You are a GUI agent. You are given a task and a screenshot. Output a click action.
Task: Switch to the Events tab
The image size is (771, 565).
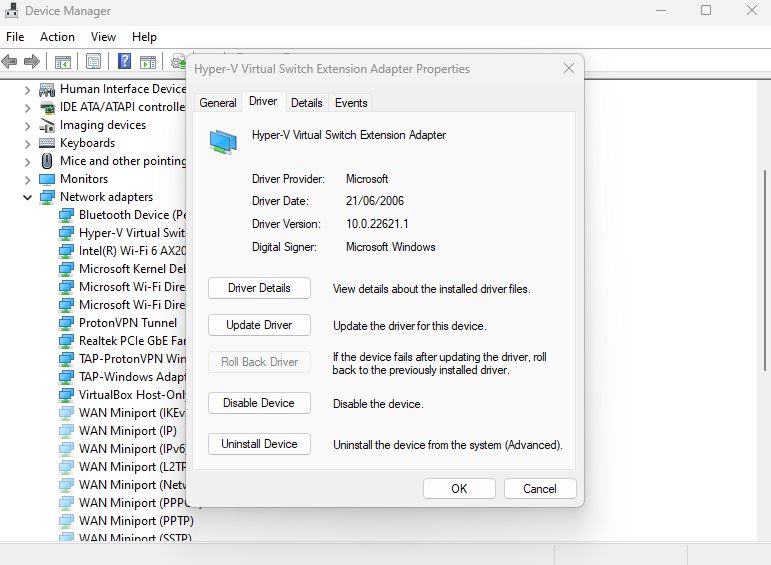pos(351,103)
